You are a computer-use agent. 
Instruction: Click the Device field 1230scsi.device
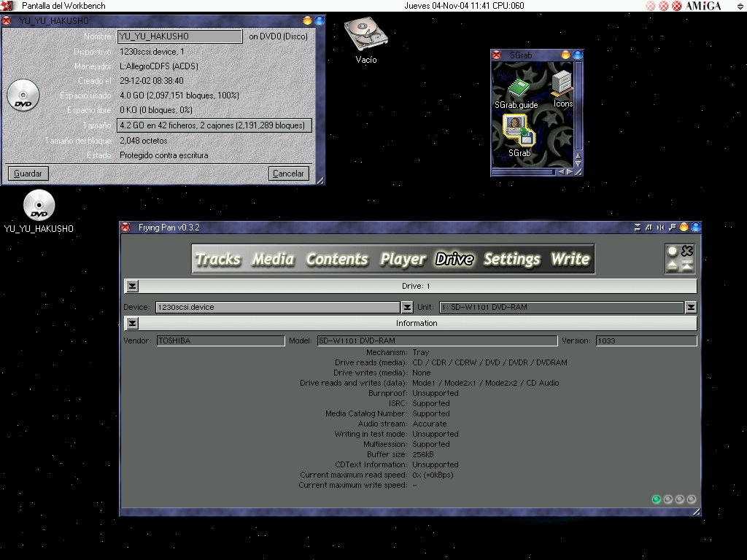[278, 307]
